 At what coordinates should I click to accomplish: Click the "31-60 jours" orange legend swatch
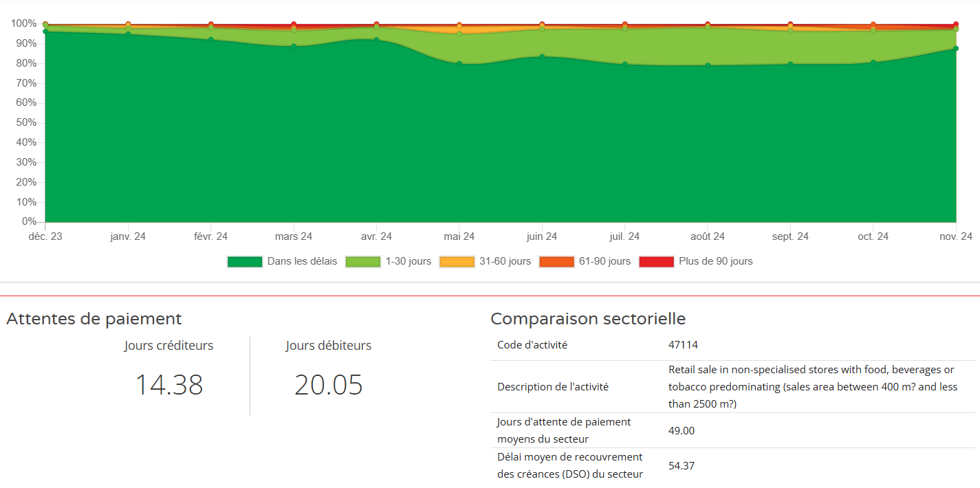pos(457,261)
